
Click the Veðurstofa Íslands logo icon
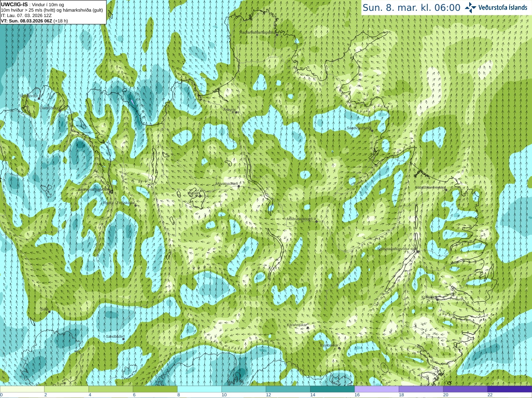tap(470, 7)
